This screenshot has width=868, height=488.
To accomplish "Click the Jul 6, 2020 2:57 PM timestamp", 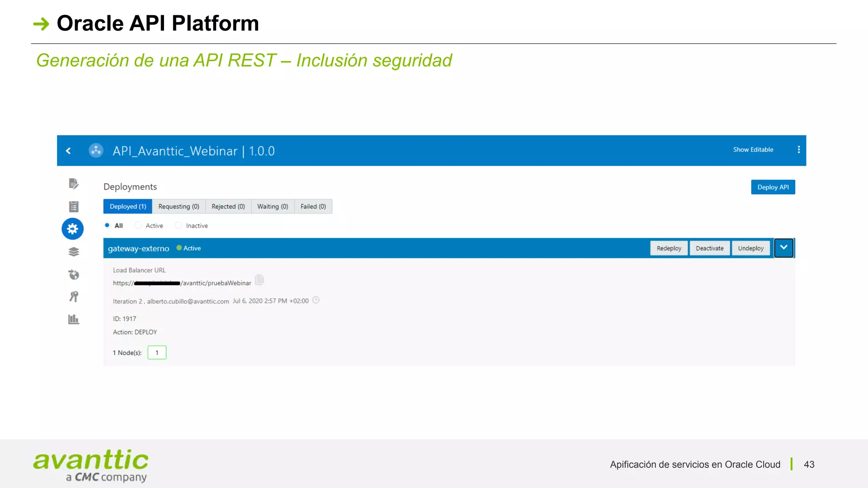I will click(x=270, y=301).
